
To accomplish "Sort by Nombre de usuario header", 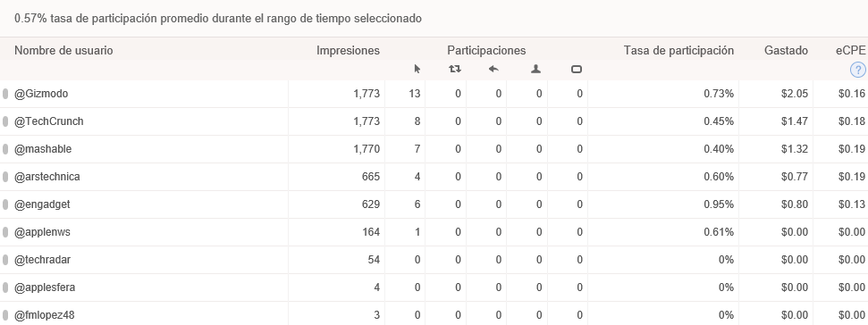I will (x=63, y=51).
